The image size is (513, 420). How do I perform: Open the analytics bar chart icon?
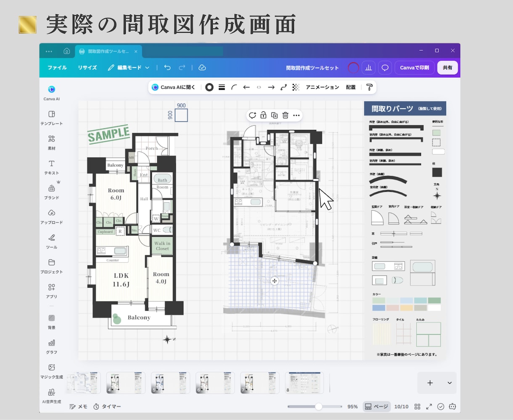(368, 68)
